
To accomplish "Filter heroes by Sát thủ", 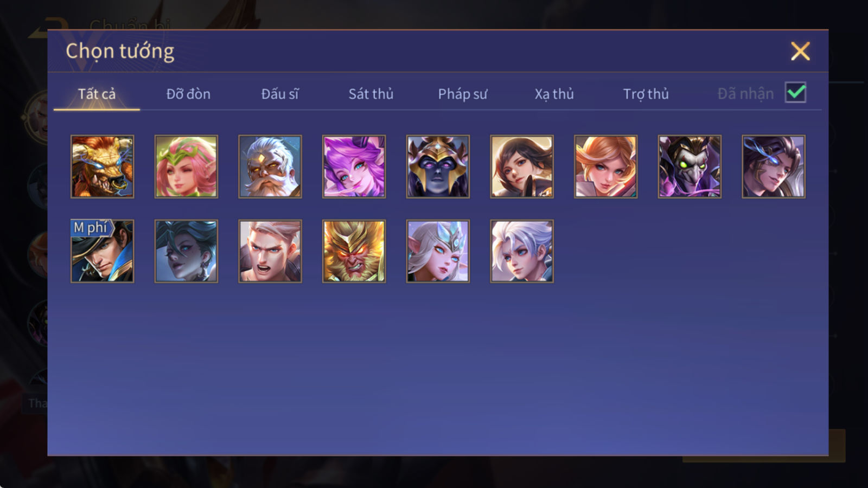I will 371,94.
